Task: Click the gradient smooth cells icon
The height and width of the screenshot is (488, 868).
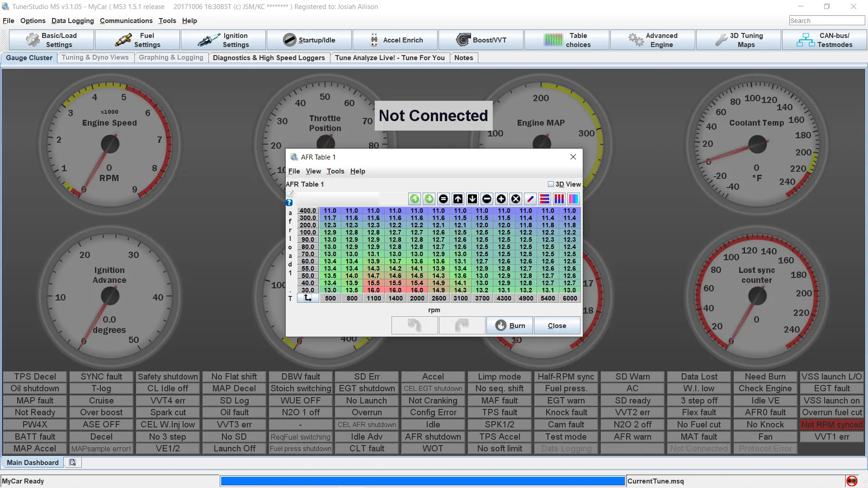Action: 574,199
